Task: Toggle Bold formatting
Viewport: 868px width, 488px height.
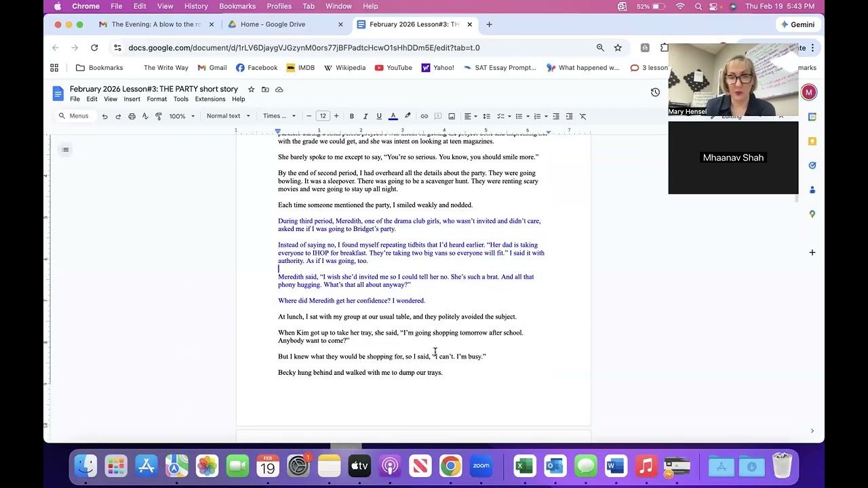Action: 352,116
